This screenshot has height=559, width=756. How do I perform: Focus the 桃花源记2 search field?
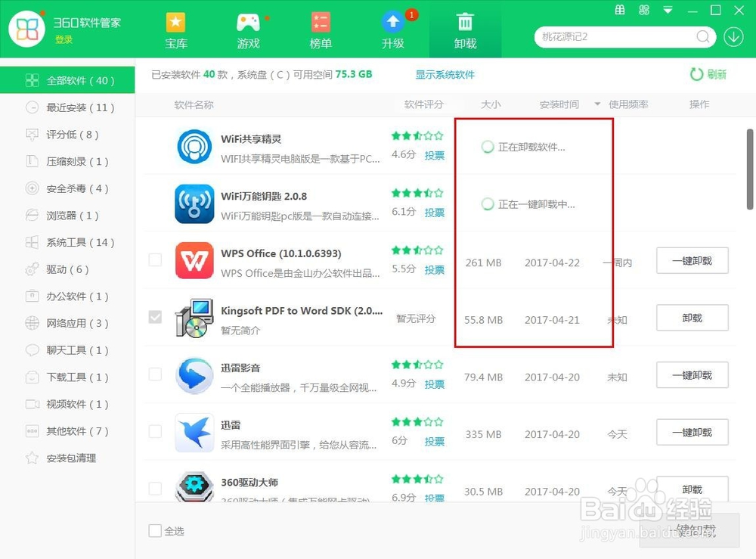(x=625, y=36)
